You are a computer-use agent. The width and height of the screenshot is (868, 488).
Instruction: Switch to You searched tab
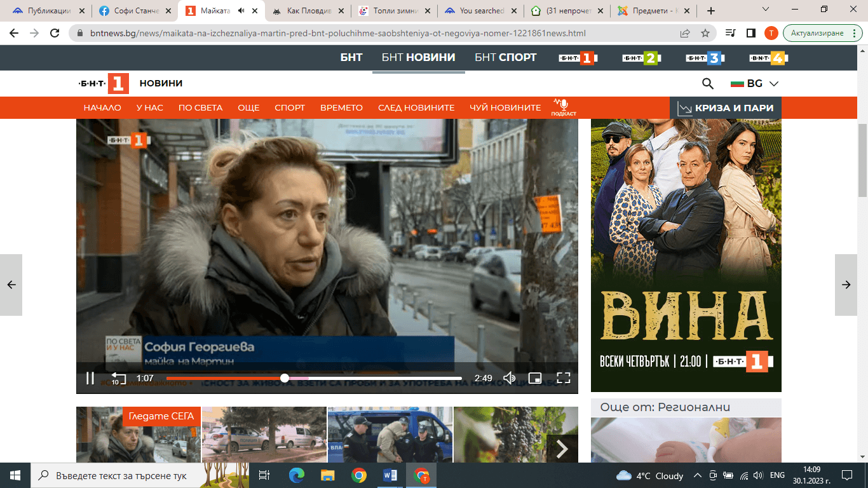coord(480,11)
